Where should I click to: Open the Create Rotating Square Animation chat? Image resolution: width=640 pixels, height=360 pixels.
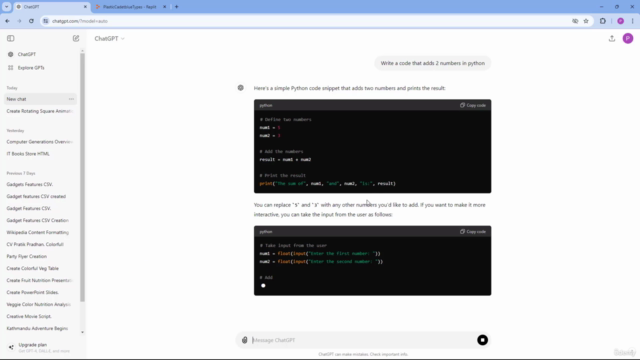(x=40, y=111)
